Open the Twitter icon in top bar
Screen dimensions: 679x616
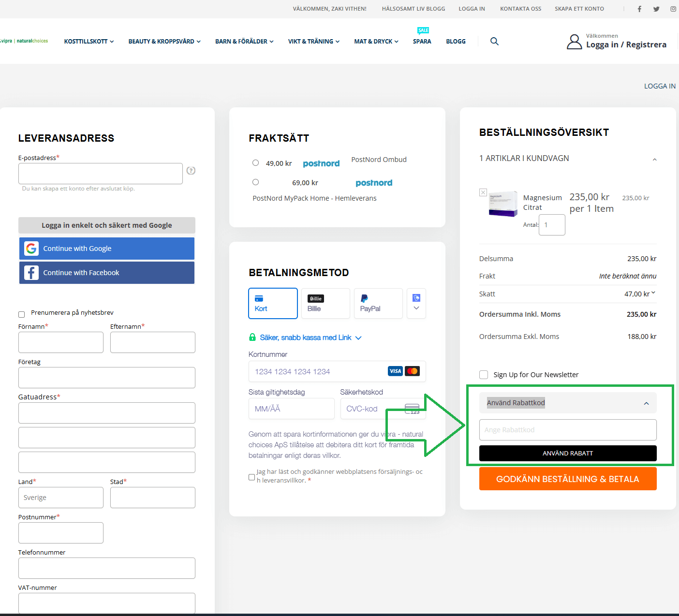656,9
